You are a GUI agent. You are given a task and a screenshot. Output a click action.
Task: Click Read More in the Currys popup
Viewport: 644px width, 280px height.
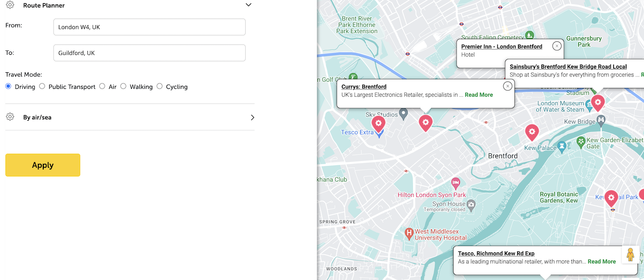coord(479,95)
